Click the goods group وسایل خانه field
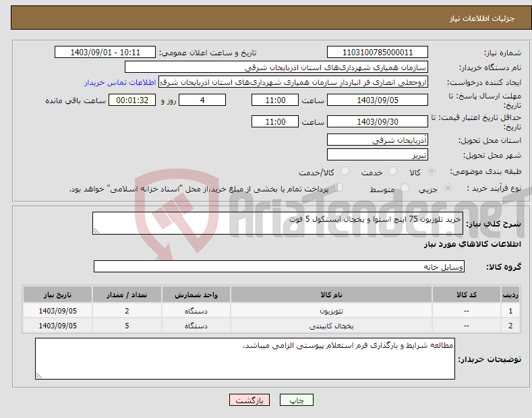532x418 pixels. [279, 266]
